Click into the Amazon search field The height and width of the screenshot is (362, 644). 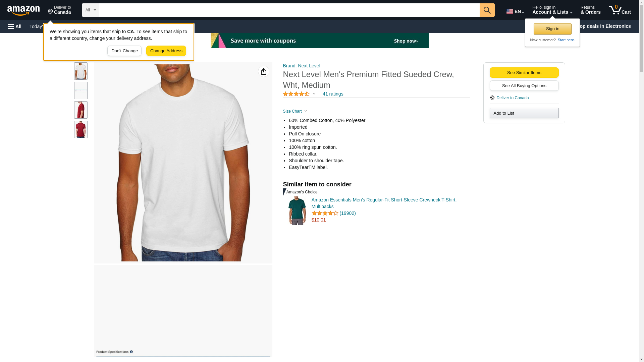(289, 10)
